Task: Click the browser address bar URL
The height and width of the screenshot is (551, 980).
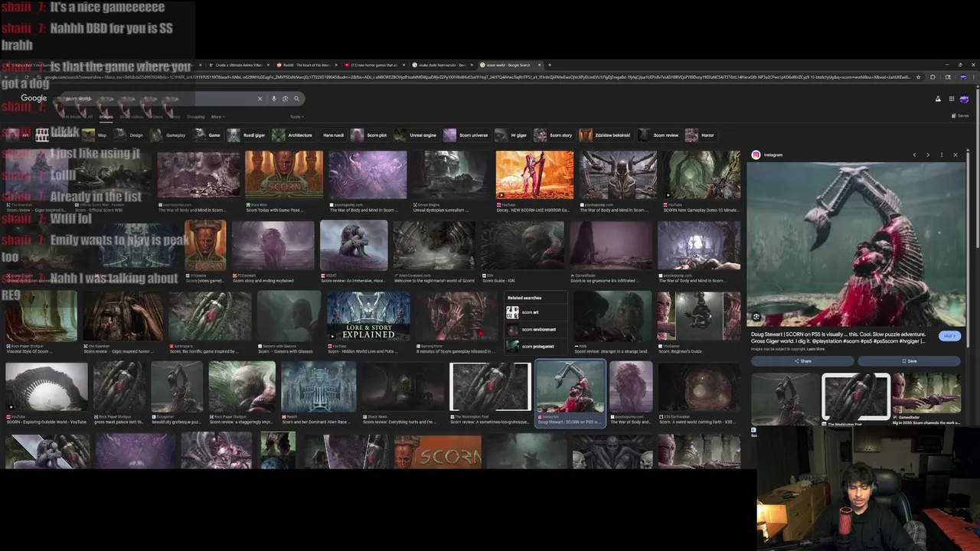Action: pyautogui.click(x=475, y=77)
